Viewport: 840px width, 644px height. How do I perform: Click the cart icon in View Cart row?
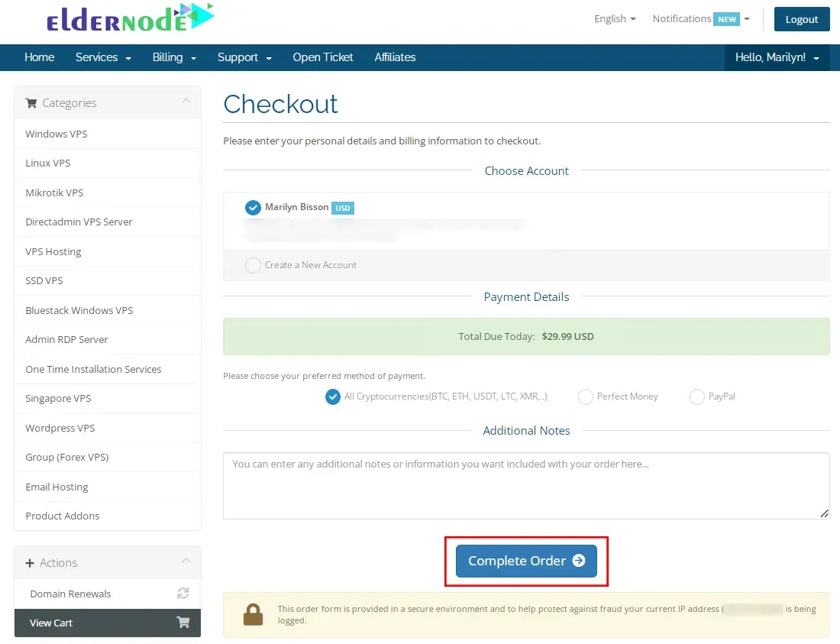(183, 622)
